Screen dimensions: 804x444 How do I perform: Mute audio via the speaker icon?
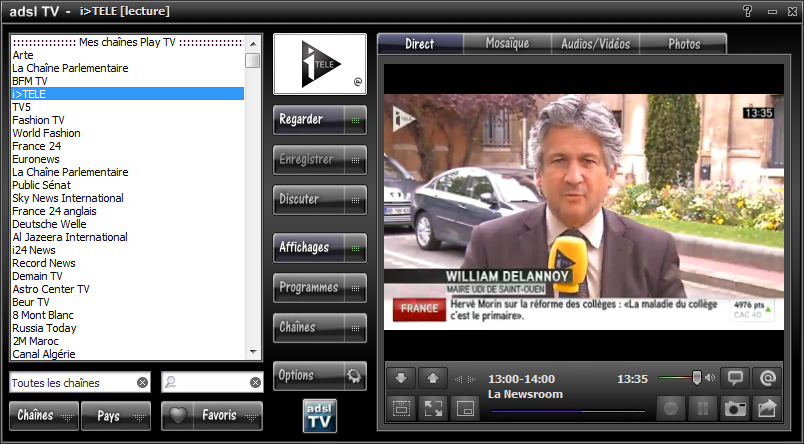click(710, 378)
